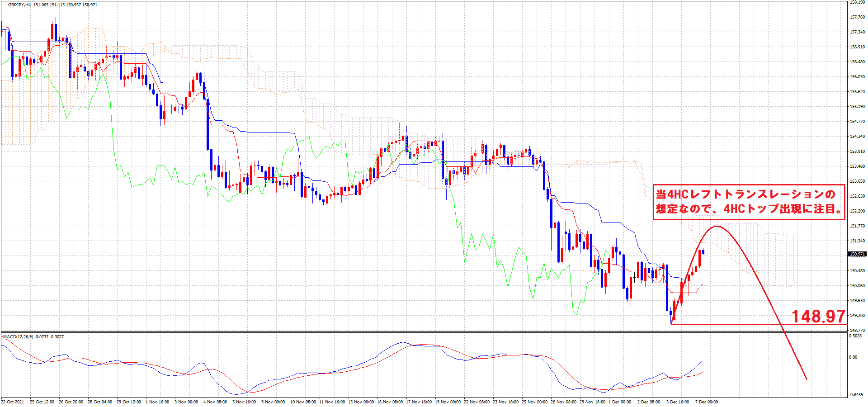Click the latest blue candle on the chart

(703, 252)
